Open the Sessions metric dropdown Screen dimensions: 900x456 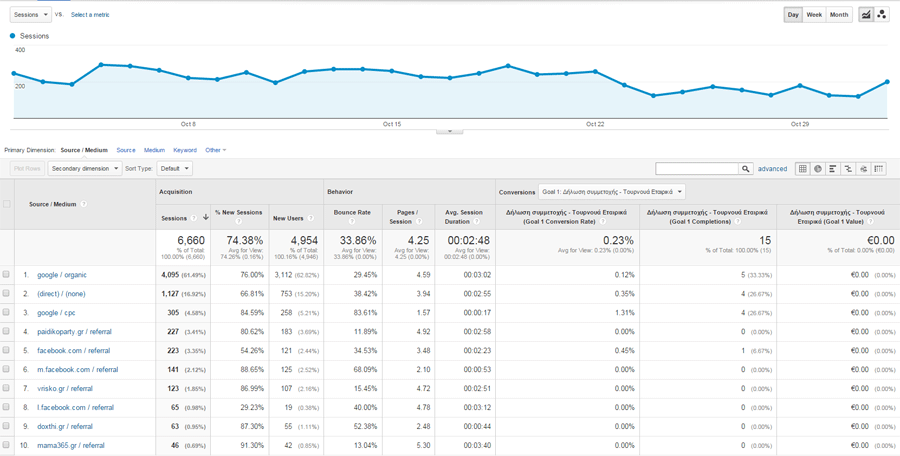30,15
